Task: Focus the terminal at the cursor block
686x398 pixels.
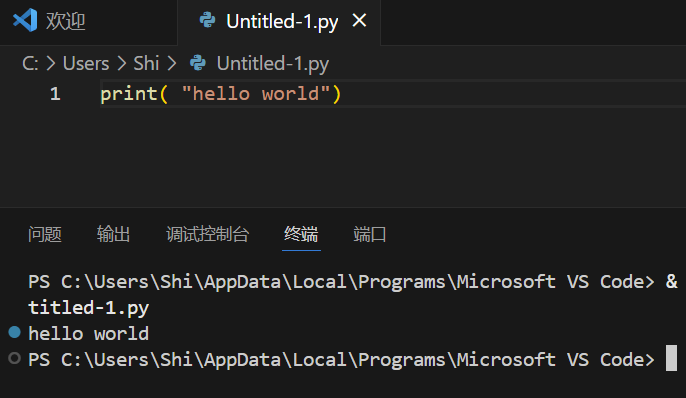Action: pyautogui.click(x=672, y=358)
